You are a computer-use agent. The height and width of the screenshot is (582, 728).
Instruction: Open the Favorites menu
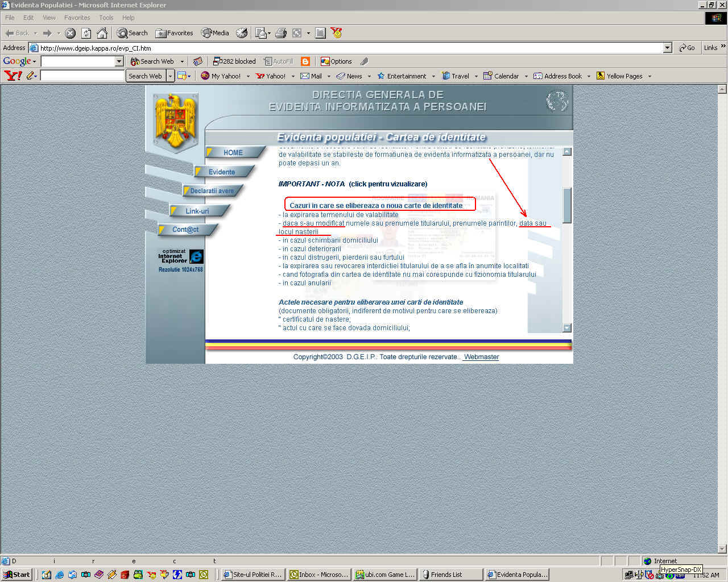click(77, 18)
